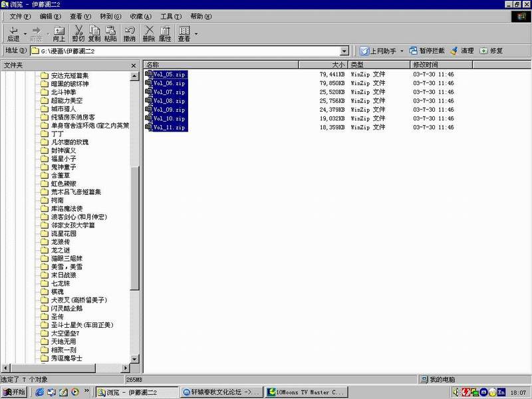
Task: Open the Views button dropdown arrow
Action: pos(196,34)
